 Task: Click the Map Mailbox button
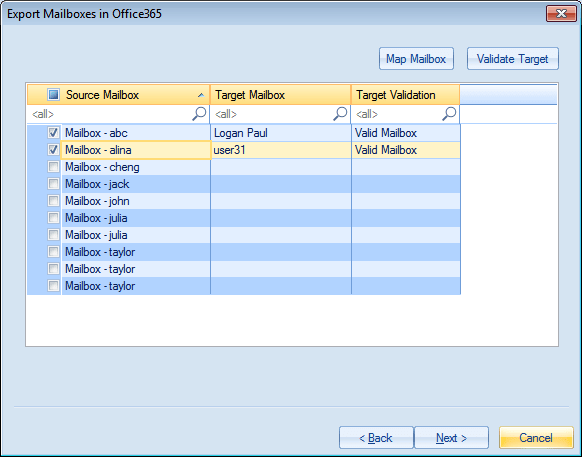point(416,59)
